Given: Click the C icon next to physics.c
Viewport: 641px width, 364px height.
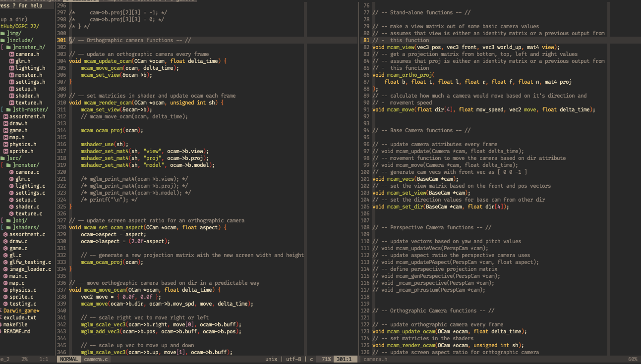Looking at the screenshot, I should point(5,290).
